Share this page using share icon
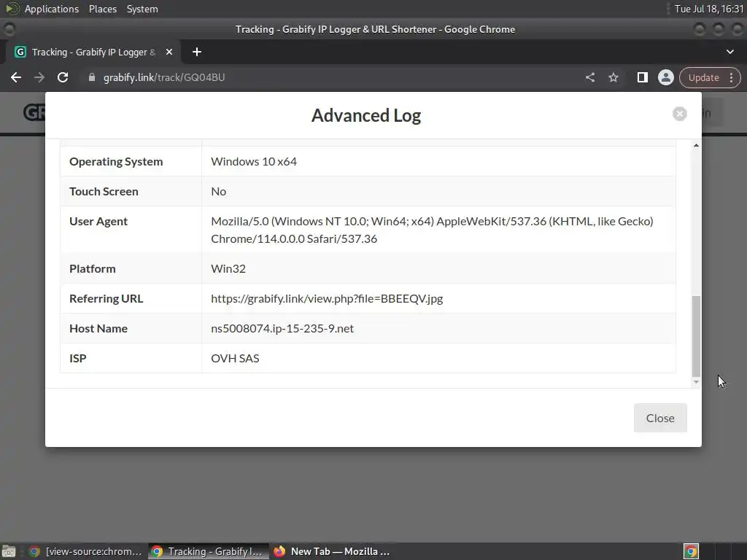 tap(589, 77)
